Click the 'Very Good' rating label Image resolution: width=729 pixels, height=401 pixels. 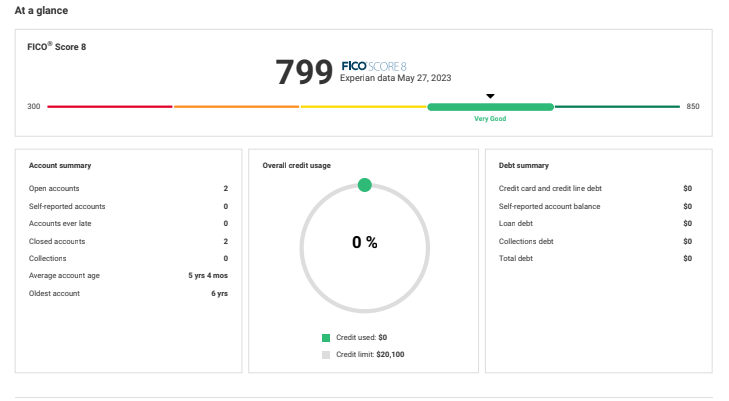coord(490,119)
